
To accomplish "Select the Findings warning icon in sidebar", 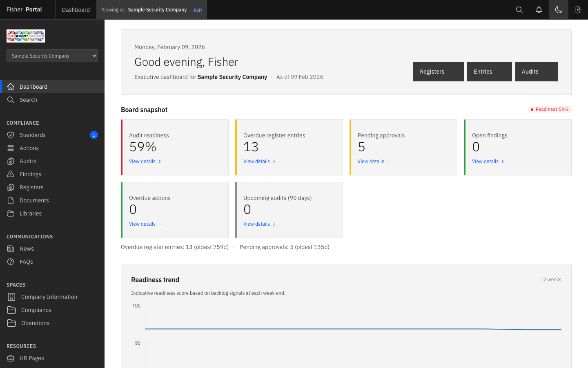I will click(x=10, y=174).
